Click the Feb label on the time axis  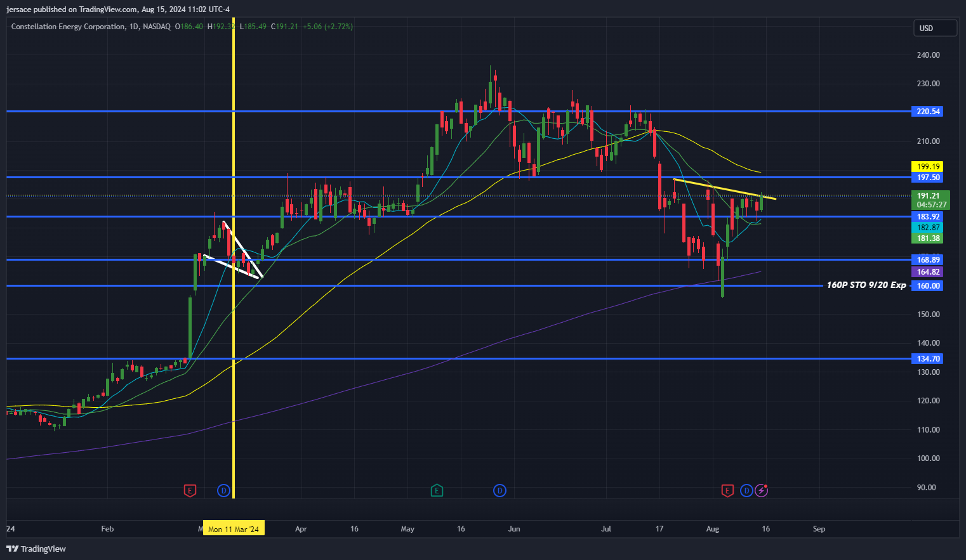click(x=107, y=529)
